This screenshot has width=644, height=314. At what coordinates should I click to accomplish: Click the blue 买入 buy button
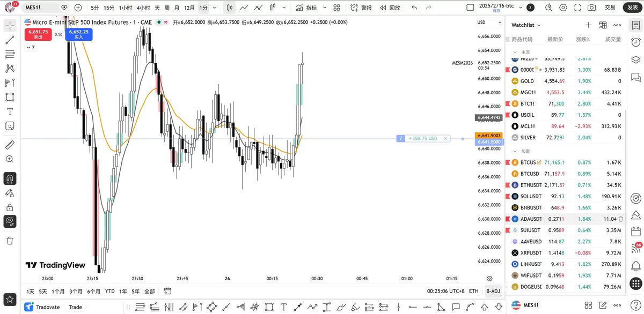click(78, 34)
